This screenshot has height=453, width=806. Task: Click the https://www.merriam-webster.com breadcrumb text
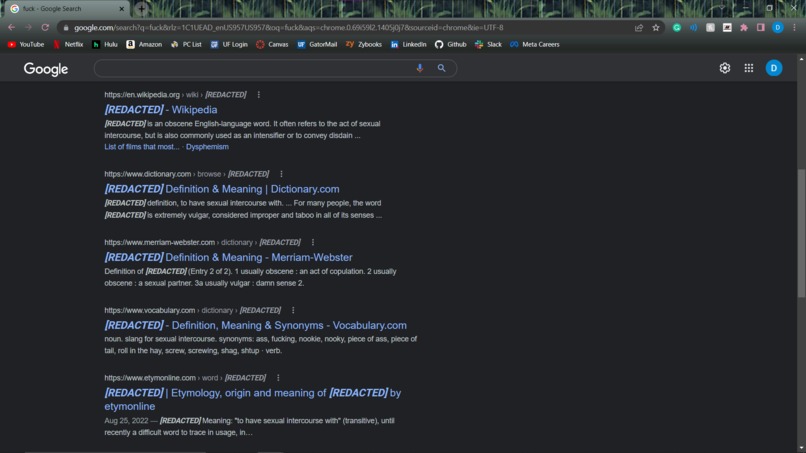tap(159, 242)
